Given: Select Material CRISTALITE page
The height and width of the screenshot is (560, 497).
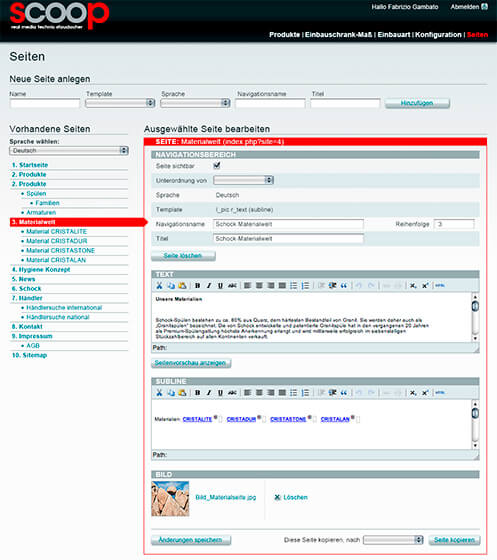Looking at the screenshot, I should point(56,231).
